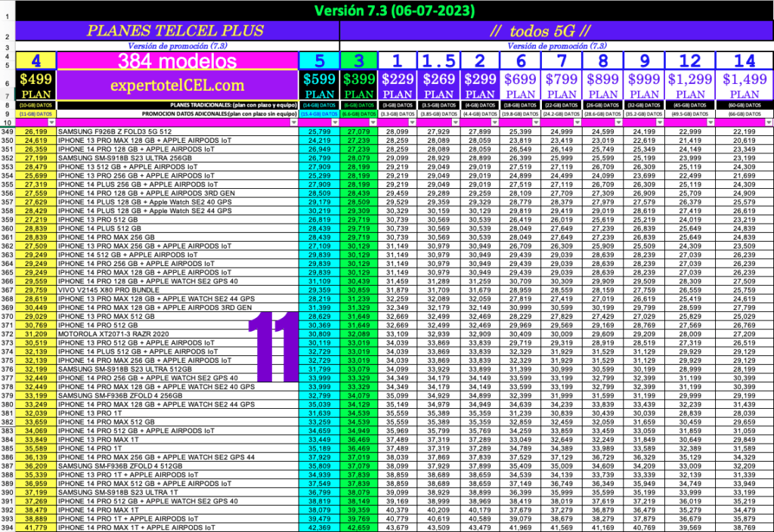Click the $1,499 plan price for MOTOROLA RAZR 2020
The image size is (774, 532).
[745, 334]
